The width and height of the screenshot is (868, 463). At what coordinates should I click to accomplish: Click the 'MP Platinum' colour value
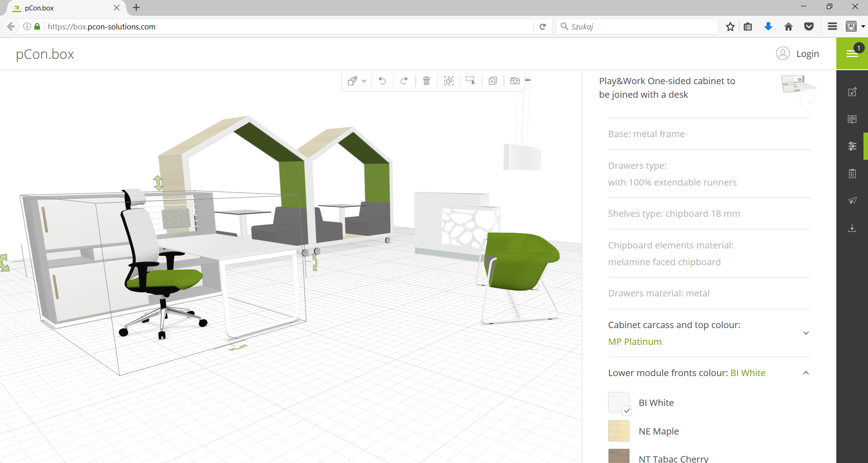(x=635, y=342)
